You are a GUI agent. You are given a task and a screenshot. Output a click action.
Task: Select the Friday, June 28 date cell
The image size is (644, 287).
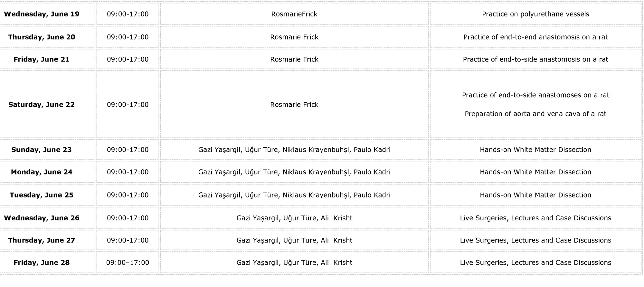pos(42,263)
